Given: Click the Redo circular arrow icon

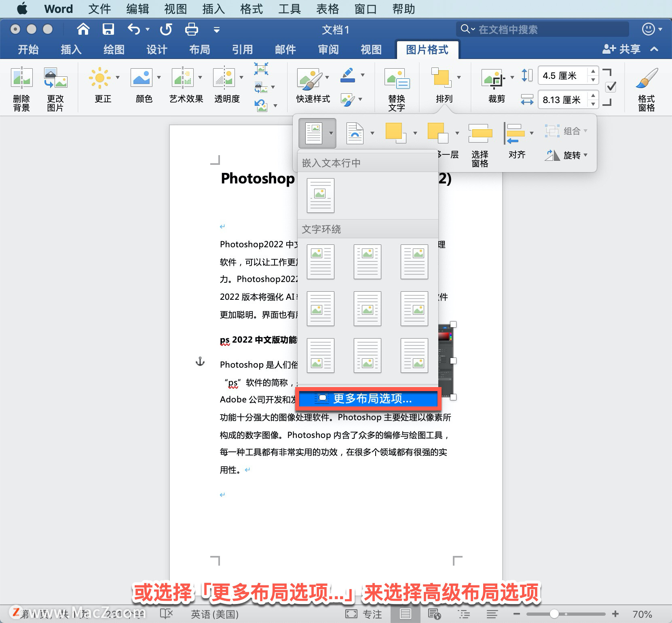Looking at the screenshot, I should (166, 29).
